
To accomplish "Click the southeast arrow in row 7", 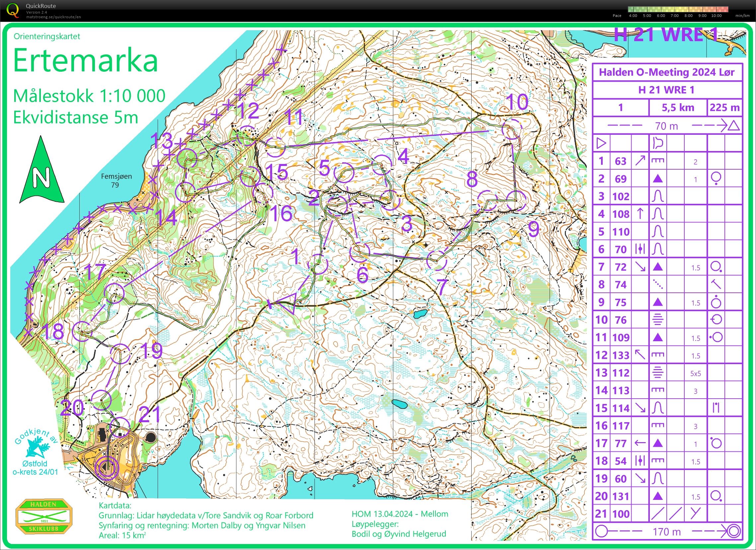I will click(640, 267).
